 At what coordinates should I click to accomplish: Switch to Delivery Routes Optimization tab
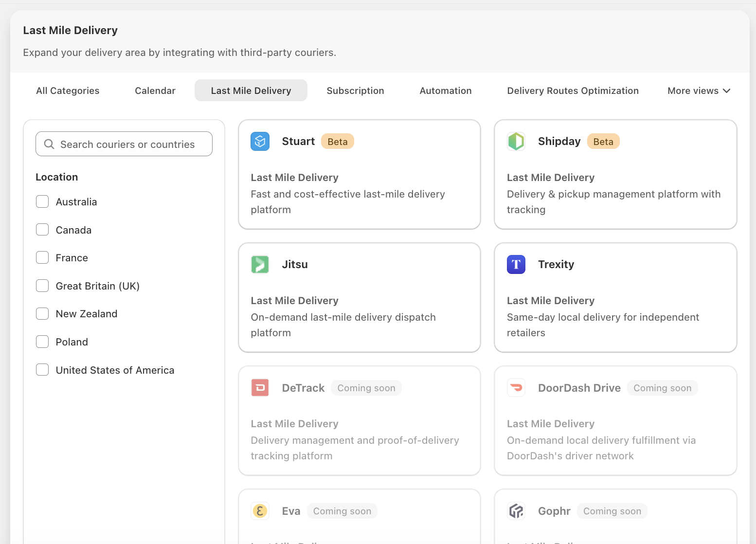pos(573,91)
